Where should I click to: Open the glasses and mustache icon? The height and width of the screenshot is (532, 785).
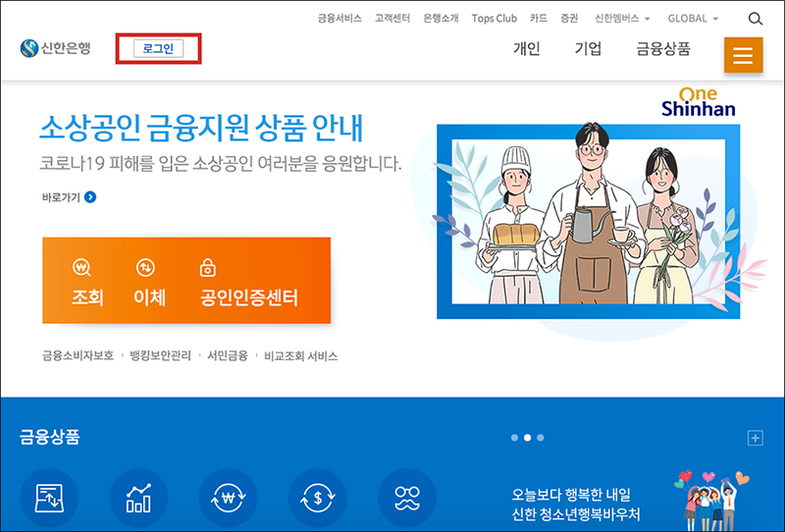[x=407, y=498]
